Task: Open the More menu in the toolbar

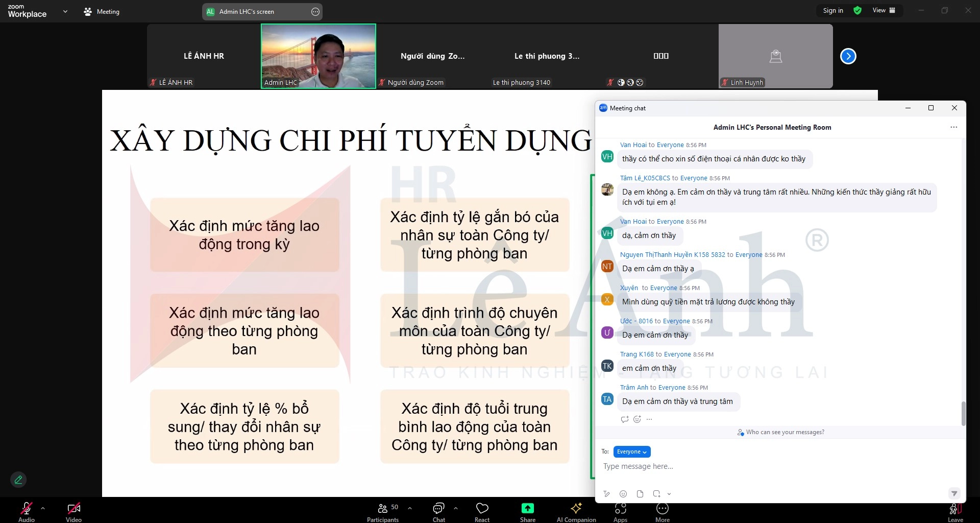Action: coord(662,511)
